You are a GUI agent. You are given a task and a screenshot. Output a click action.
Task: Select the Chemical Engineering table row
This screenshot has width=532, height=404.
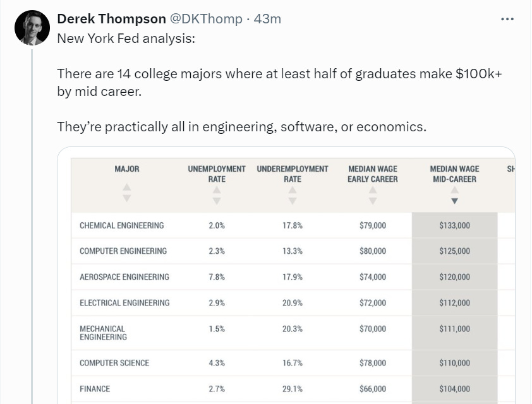coord(121,225)
